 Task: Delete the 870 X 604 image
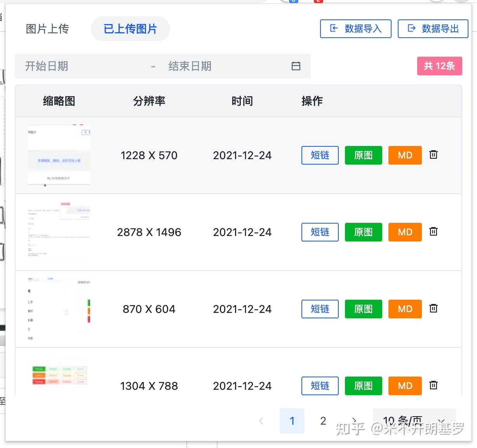pyautogui.click(x=433, y=308)
